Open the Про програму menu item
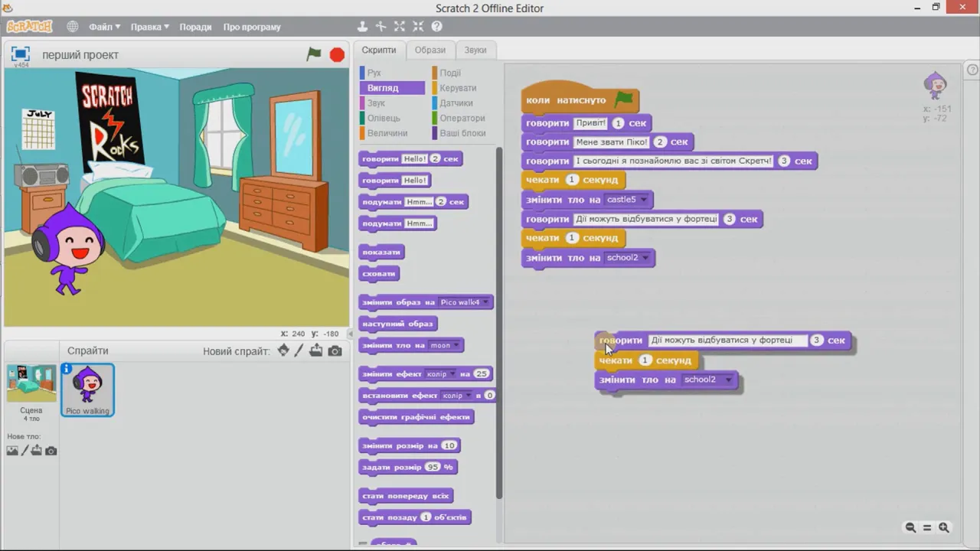980x551 pixels. coord(252,27)
